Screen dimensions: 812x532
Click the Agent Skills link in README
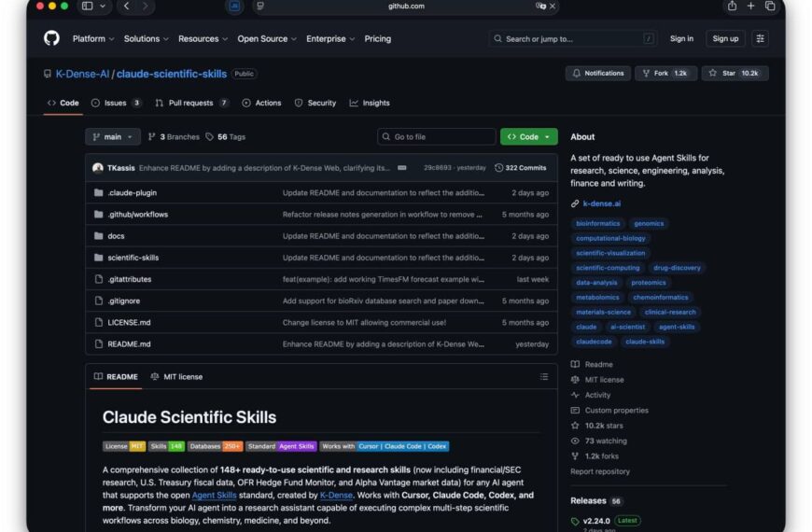click(x=214, y=496)
